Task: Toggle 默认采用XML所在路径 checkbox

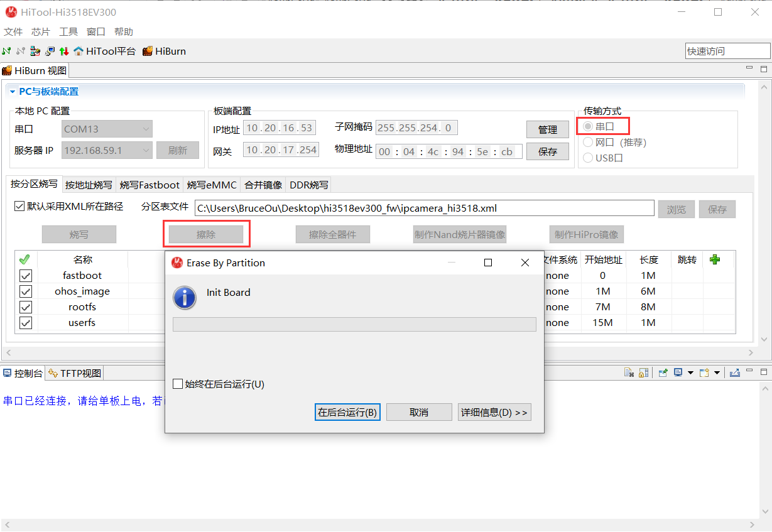Action: [19, 206]
